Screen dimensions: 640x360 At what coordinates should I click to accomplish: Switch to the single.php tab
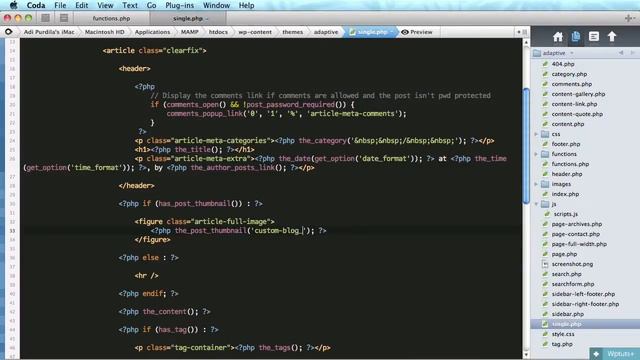(x=188, y=18)
